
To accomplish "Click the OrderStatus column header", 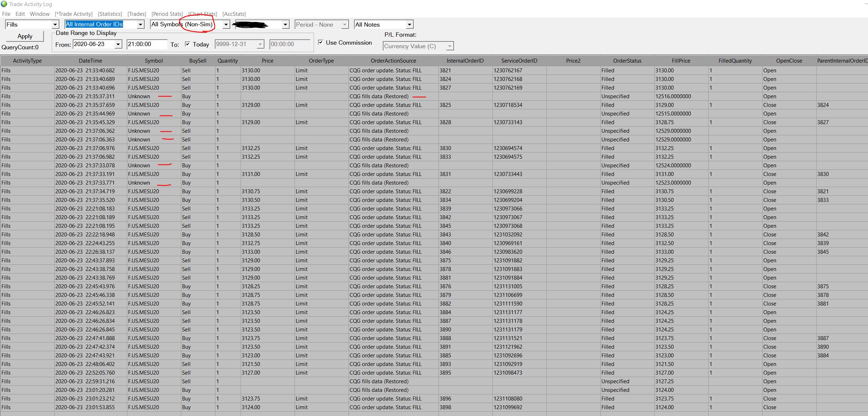I will (627, 61).
